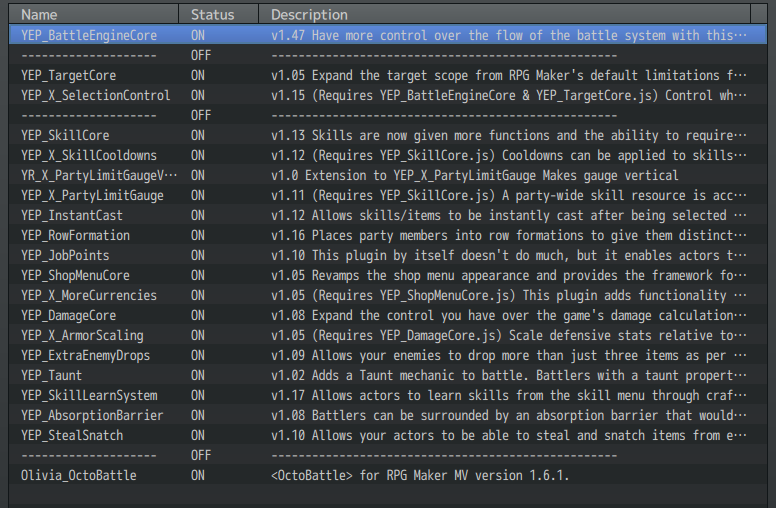Image resolution: width=776 pixels, height=508 pixels.
Task: Click the Revamps the shop menu description
Action: [x=509, y=275]
